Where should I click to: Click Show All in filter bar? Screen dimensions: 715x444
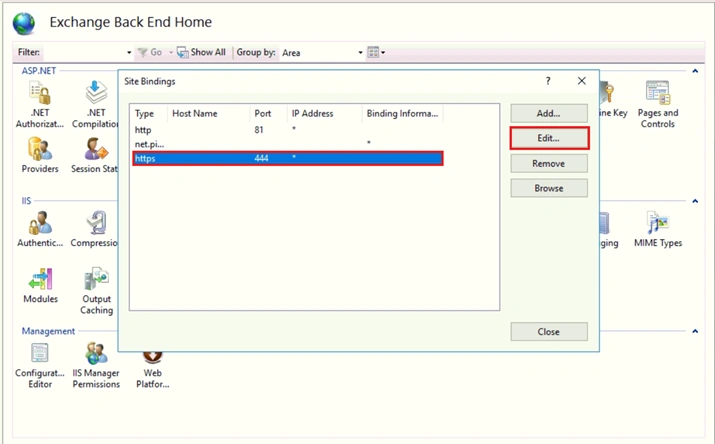click(x=202, y=52)
